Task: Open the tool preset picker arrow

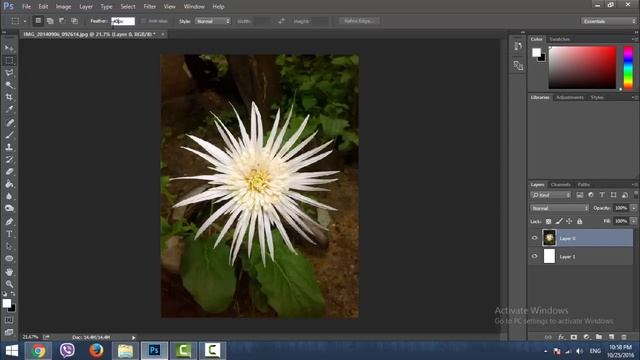Action: coord(25,21)
